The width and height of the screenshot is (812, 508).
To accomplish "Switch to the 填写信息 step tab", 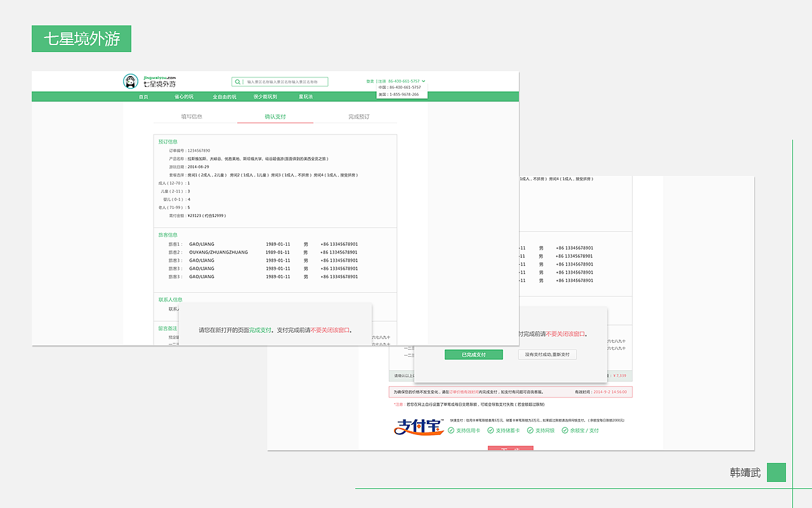I will click(192, 117).
